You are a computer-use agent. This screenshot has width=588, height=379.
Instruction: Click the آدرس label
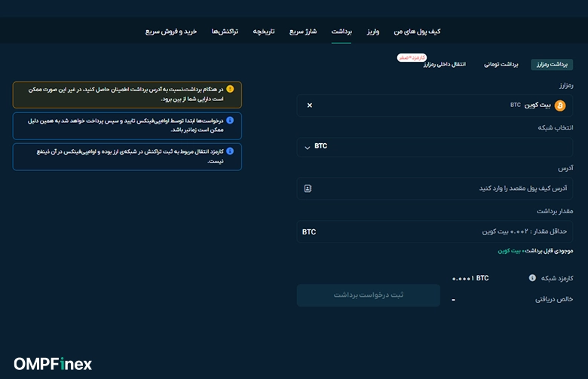[565, 168]
